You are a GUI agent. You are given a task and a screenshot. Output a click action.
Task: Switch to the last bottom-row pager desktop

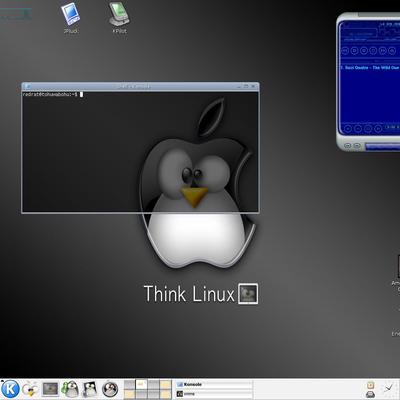point(165,394)
